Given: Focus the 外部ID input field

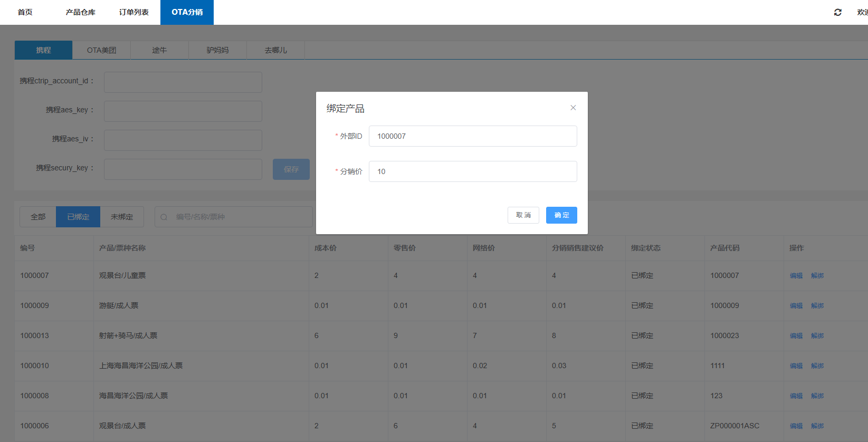Looking at the screenshot, I should (x=472, y=136).
